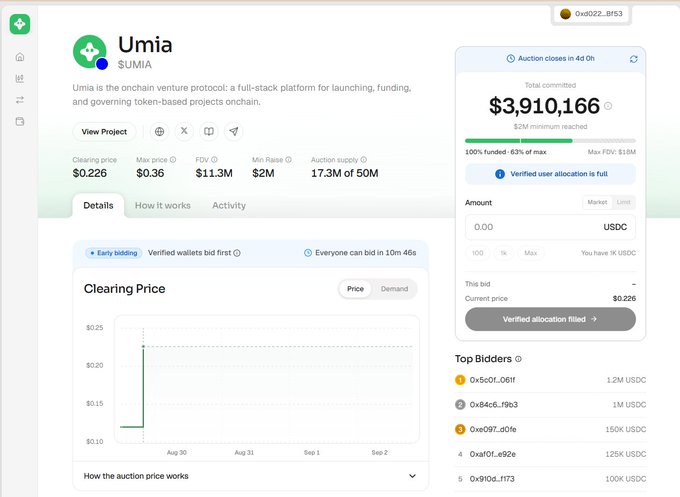Image resolution: width=680 pixels, height=497 pixels.
Task: Click the $3,910,166 total committed value
Action: point(544,106)
